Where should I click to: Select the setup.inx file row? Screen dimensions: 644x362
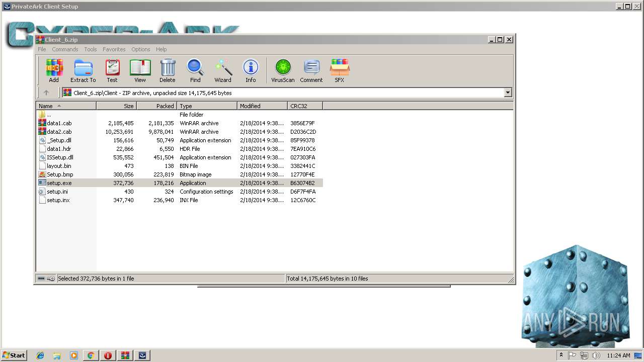(x=180, y=200)
